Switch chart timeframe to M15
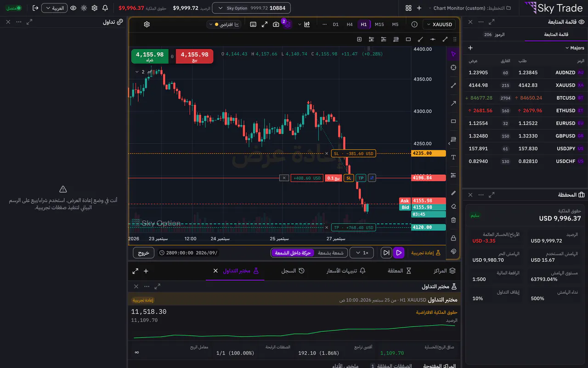The image size is (588, 368). coord(379,24)
